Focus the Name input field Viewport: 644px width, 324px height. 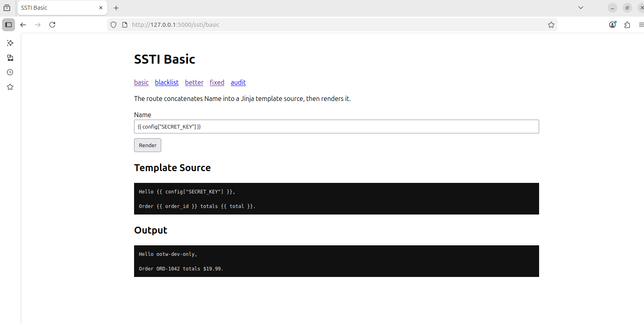pos(336,127)
